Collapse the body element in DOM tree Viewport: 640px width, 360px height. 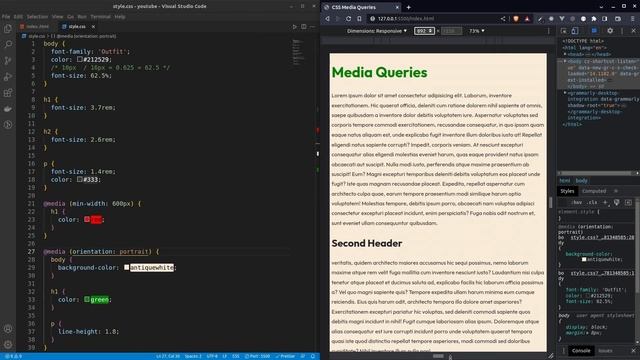tap(565, 61)
